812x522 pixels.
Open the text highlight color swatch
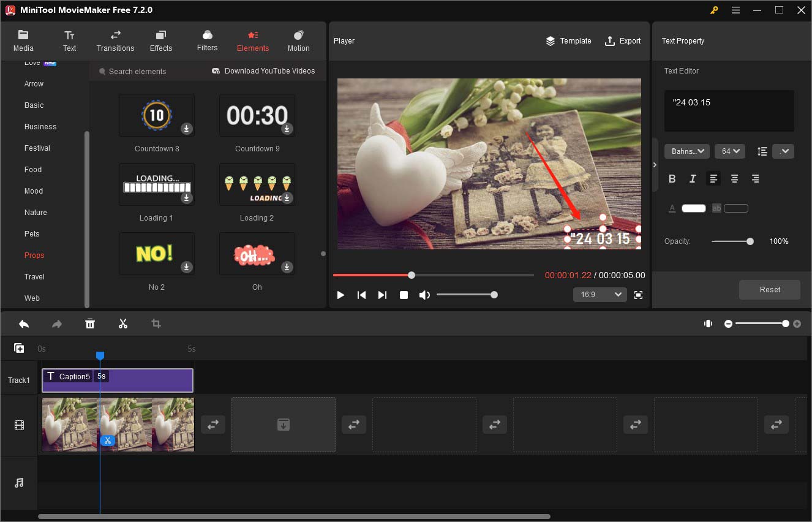coord(736,208)
